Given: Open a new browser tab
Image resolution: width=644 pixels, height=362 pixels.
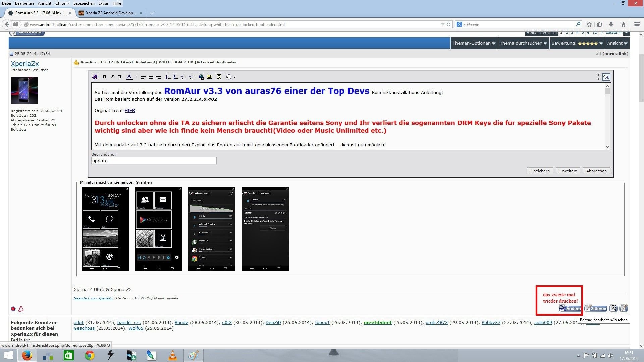Looking at the screenshot, I should (x=152, y=13).
